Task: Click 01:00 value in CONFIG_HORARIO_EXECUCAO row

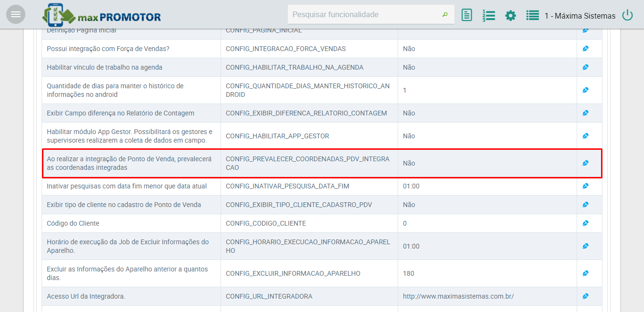Action: pos(411,246)
